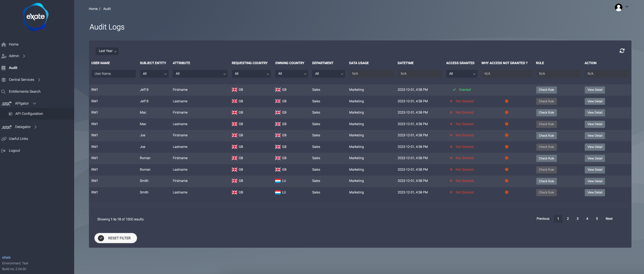The height and width of the screenshot is (274, 644).
Task: Click the Entitlements Search magnifier icon
Action: pos(4,92)
